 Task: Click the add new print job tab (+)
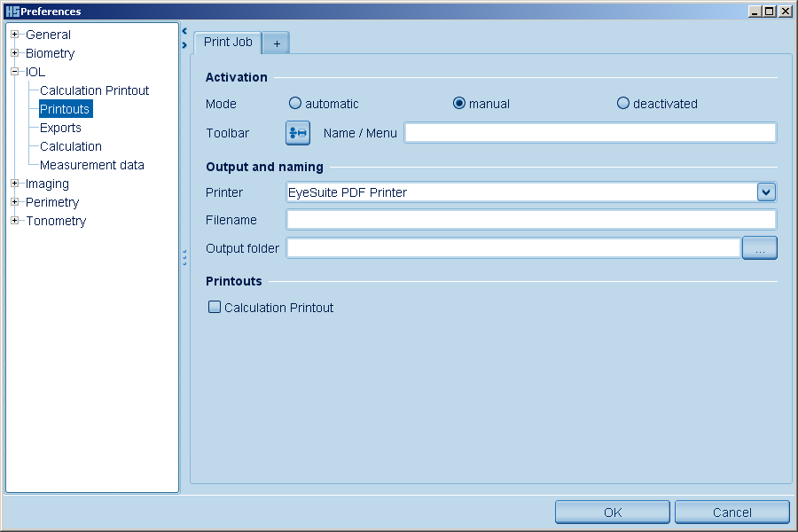276,43
